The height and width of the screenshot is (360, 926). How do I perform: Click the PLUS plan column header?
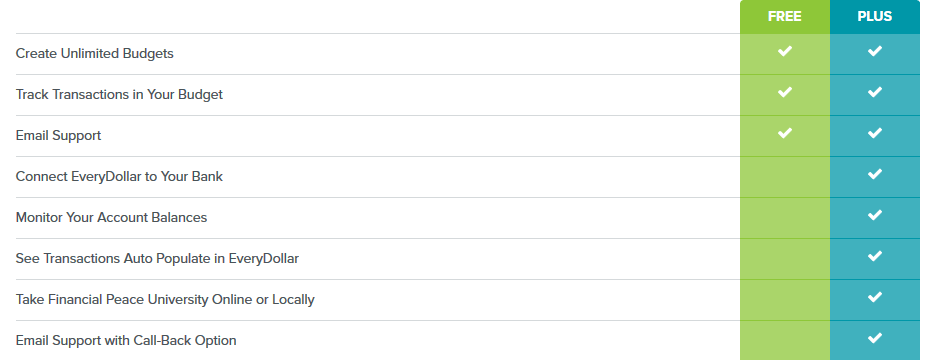(x=875, y=17)
